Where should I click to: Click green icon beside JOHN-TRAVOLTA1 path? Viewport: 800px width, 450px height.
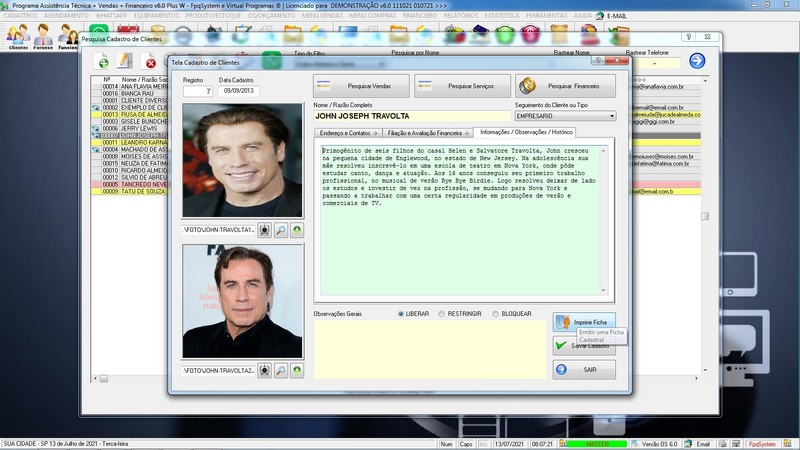(x=297, y=230)
